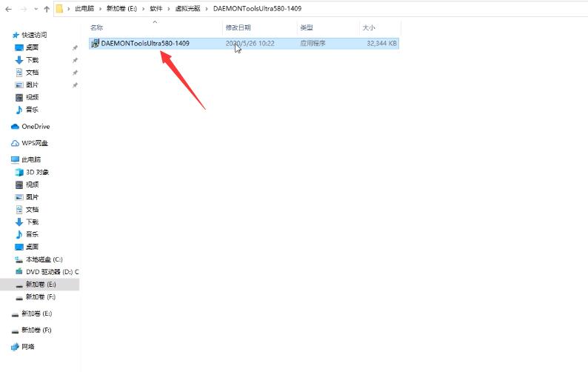Open 桌面 under 快速访问
This screenshot has width=588, height=372.
point(32,47)
